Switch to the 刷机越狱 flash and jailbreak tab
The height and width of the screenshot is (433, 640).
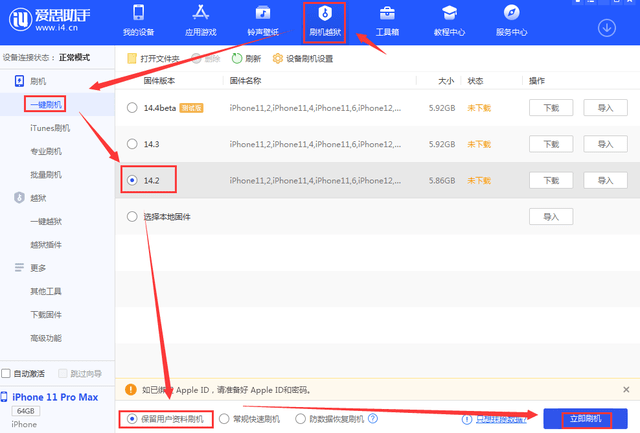click(x=325, y=21)
